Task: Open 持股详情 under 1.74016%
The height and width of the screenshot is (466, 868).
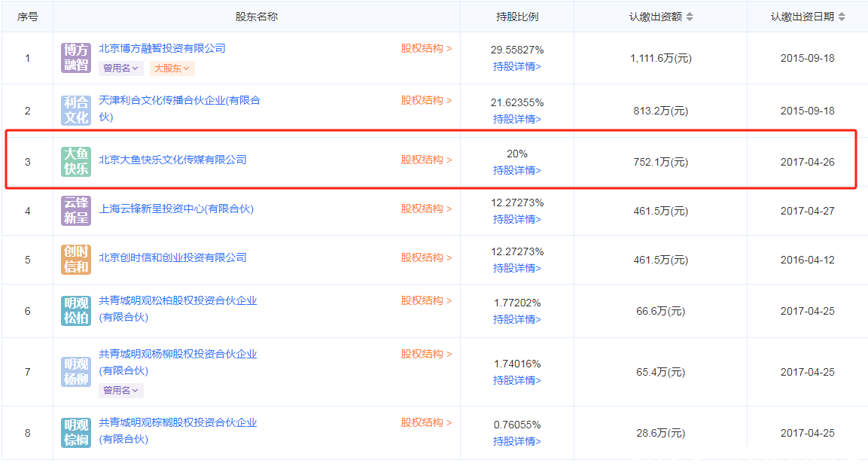Action: point(517,380)
